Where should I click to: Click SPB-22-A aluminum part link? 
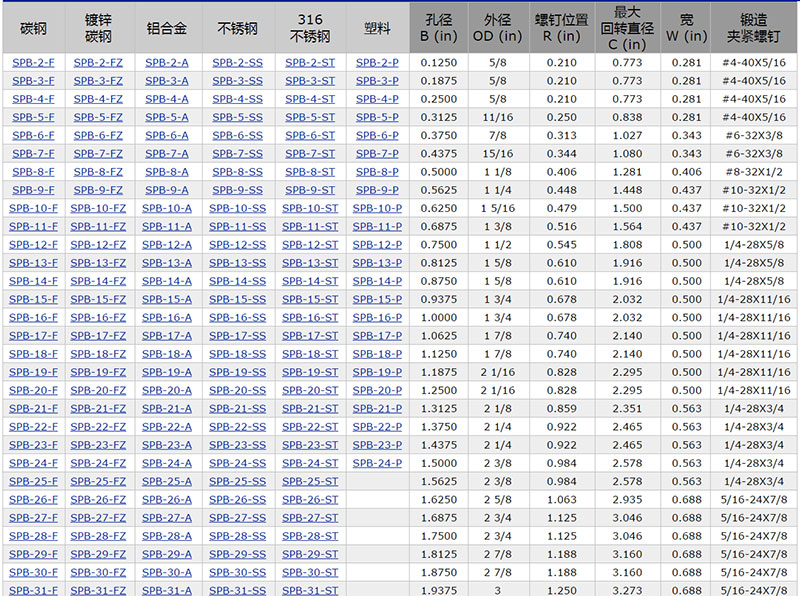click(x=166, y=427)
